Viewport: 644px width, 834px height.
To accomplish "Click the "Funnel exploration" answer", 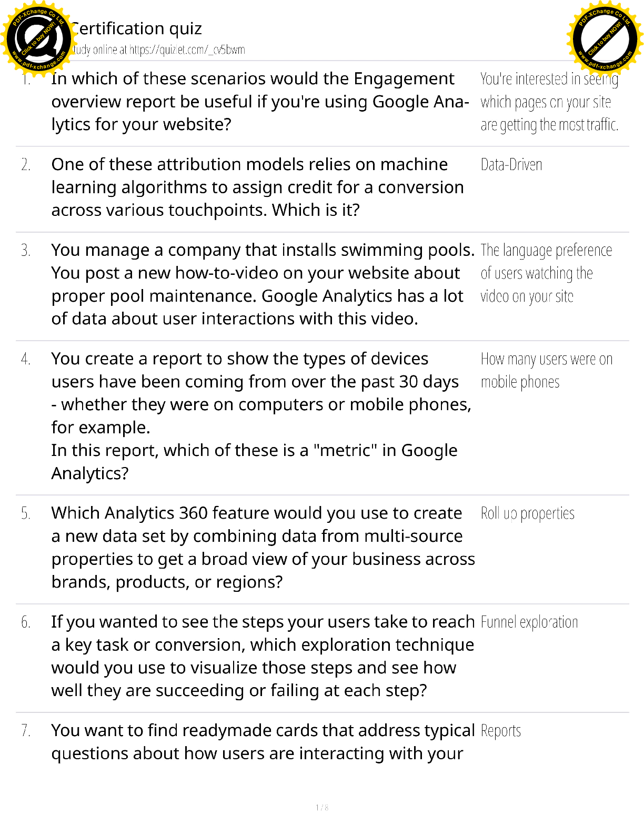I will pyautogui.click(x=529, y=622).
